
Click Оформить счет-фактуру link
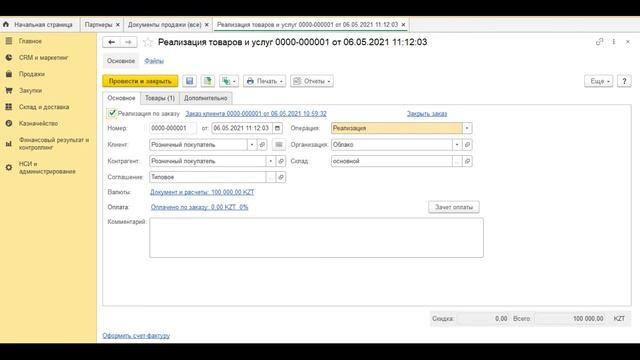click(136, 336)
